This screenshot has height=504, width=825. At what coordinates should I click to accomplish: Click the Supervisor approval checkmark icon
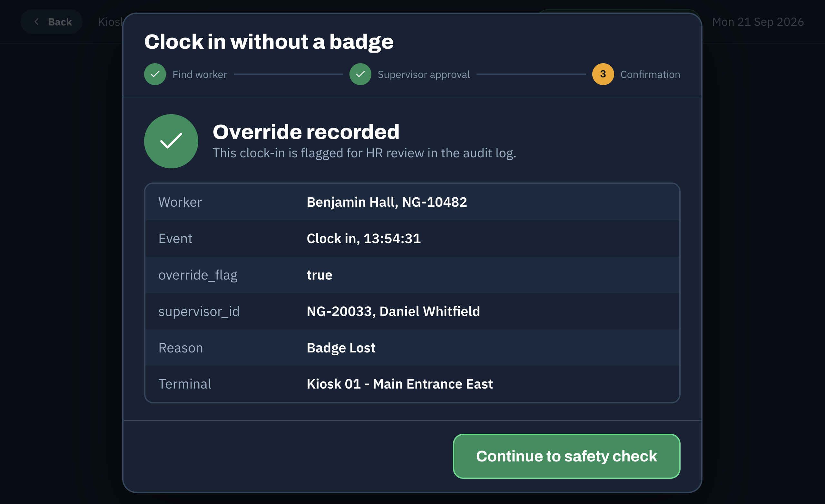[360, 74]
